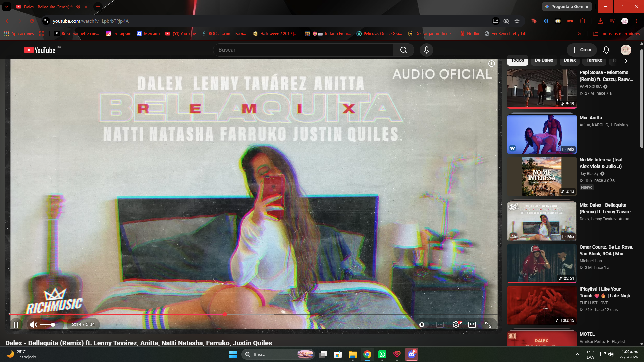View site information icon in address bar

46,21
